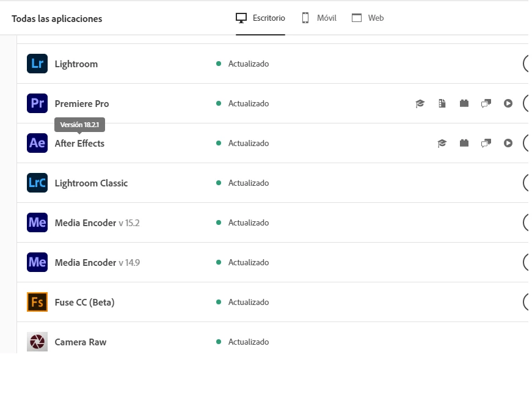Screen dimensions: 532x393
Task: Click the play icon in After Effects row
Action: tap(508, 143)
